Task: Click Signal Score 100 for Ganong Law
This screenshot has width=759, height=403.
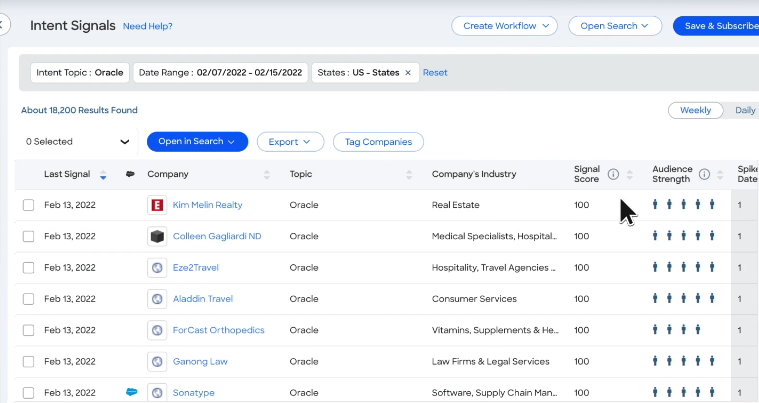Action: (582, 361)
